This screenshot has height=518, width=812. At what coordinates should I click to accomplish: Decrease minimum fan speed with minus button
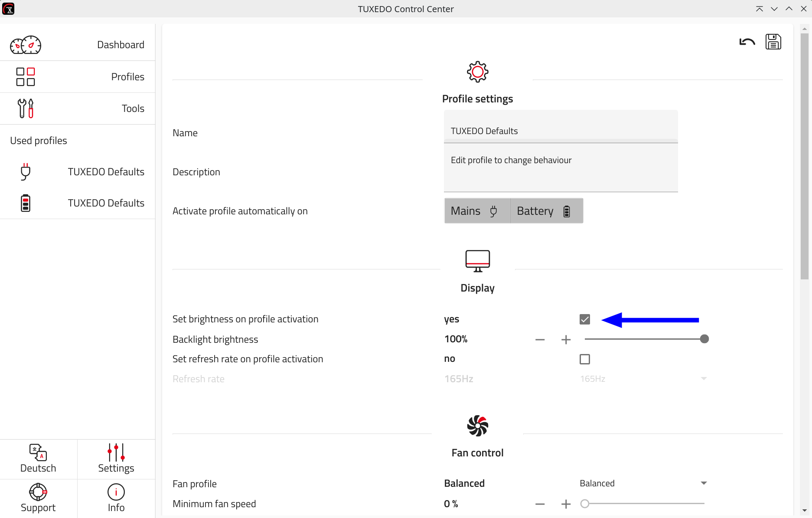(x=540, y=504)
